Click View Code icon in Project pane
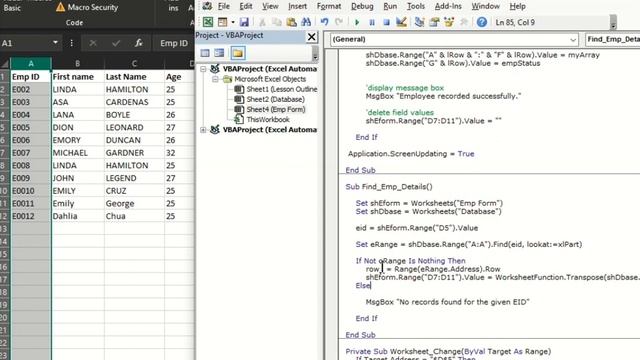The height and width of the screenshot is (360, 640). point(205,53)
